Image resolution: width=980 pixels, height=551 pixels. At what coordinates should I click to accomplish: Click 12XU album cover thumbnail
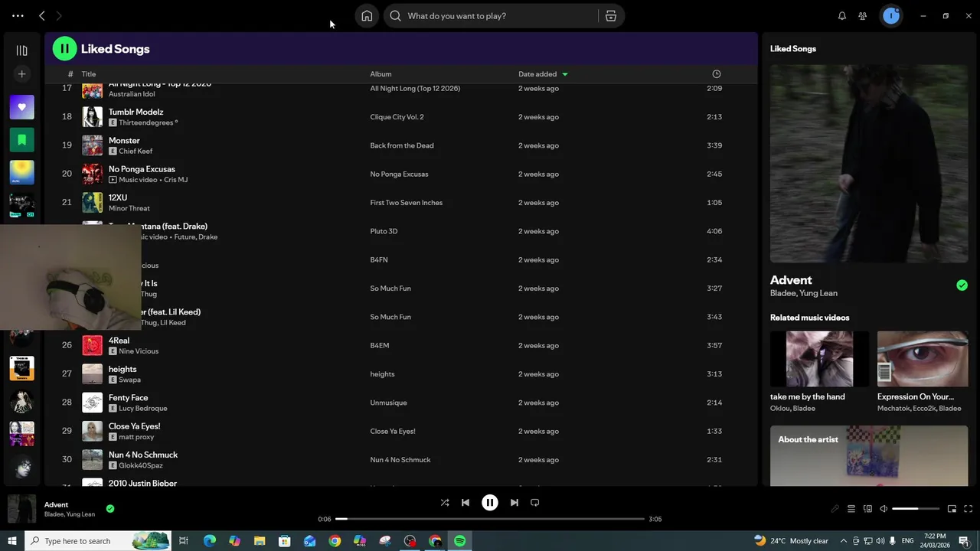click(92, 202)
